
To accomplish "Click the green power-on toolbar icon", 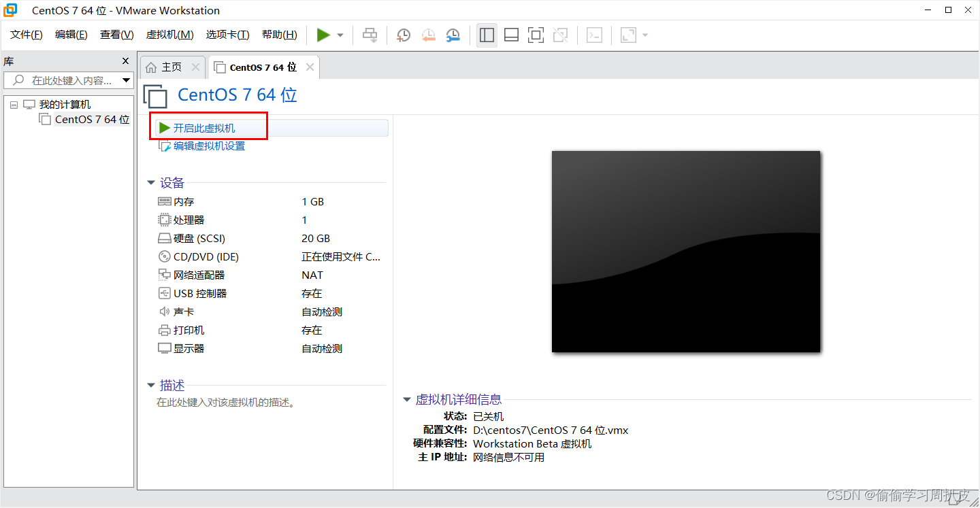I will [323, 35].
